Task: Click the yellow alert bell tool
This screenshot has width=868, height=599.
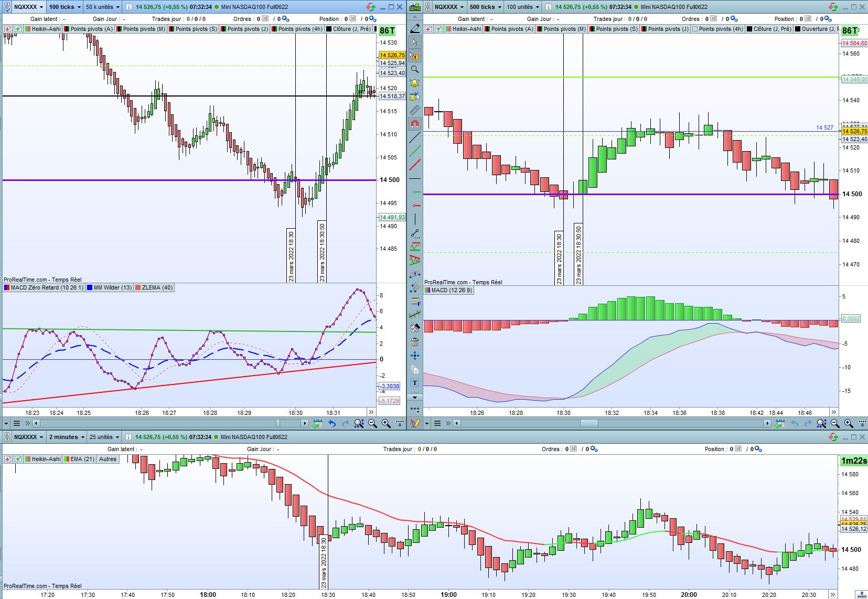Action: pyautogui.click(x=415, y=83)
